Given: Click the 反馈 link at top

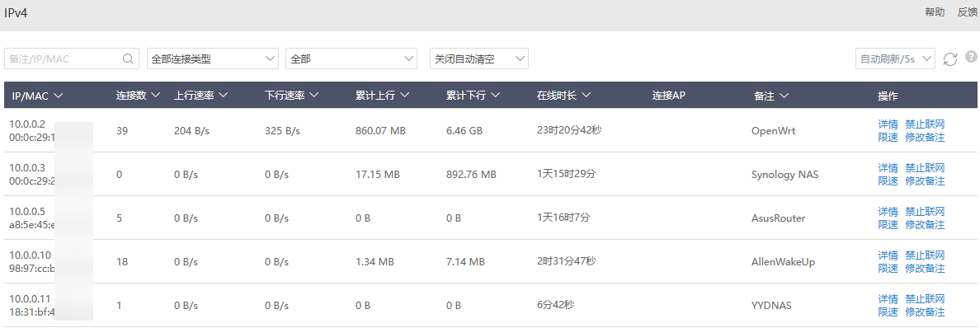Looking at the screenshot, I should pos(967,12).
